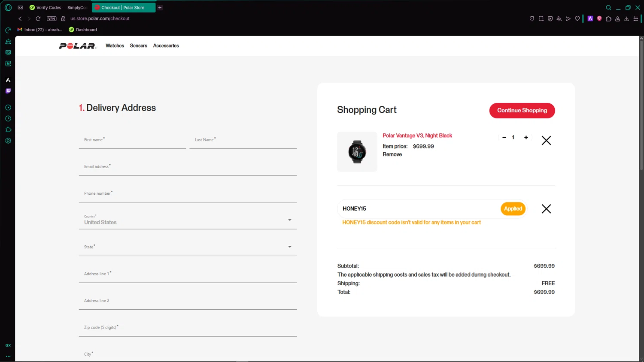Go back to previous page

pyautogui.click(x=20, y=18)
